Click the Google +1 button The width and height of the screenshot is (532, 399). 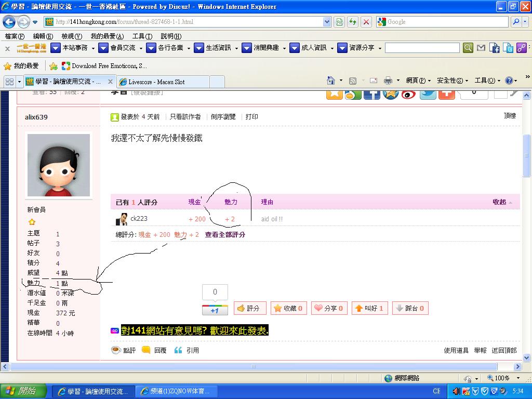click(215, 310)
